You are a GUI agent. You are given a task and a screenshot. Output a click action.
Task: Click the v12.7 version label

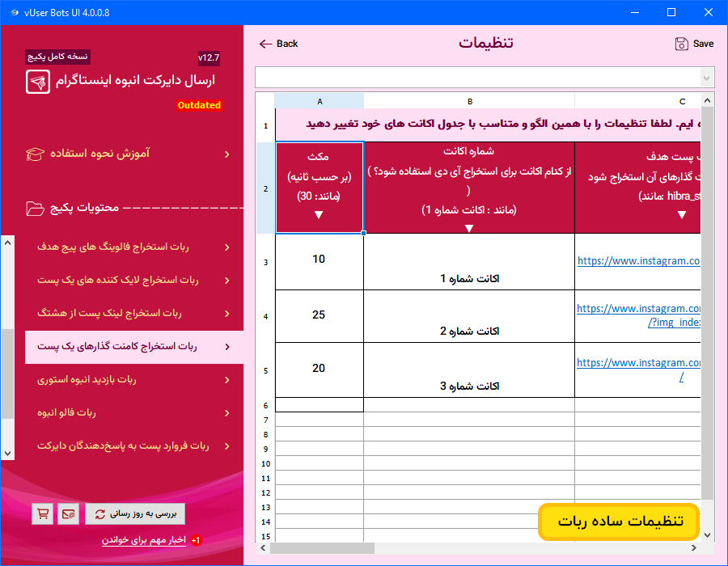(209, 58)
